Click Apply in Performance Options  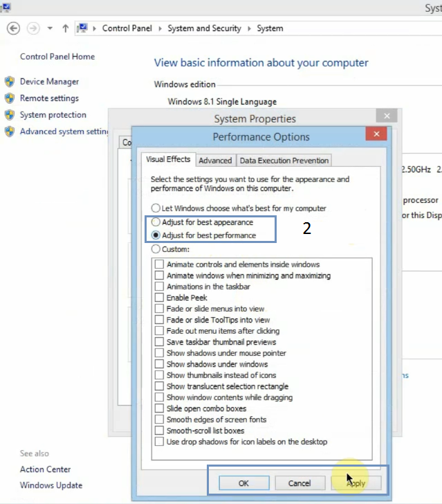point(356,483)
